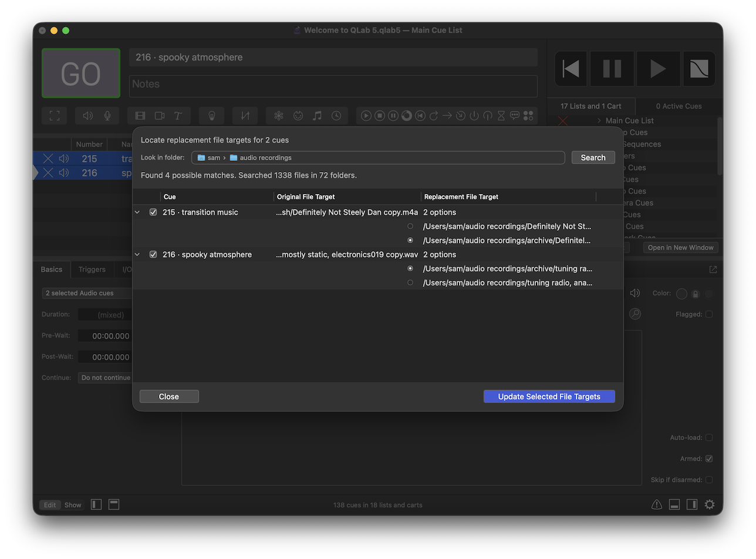Click the Look in folder path field
The height and width of the screenshot is (559, 756).
(x=378, y=157)
